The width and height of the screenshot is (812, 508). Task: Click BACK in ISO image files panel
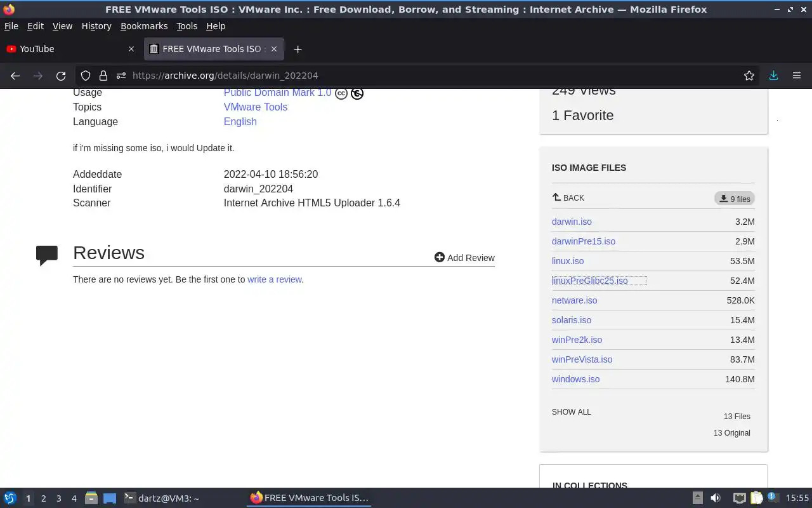(568, 198)
